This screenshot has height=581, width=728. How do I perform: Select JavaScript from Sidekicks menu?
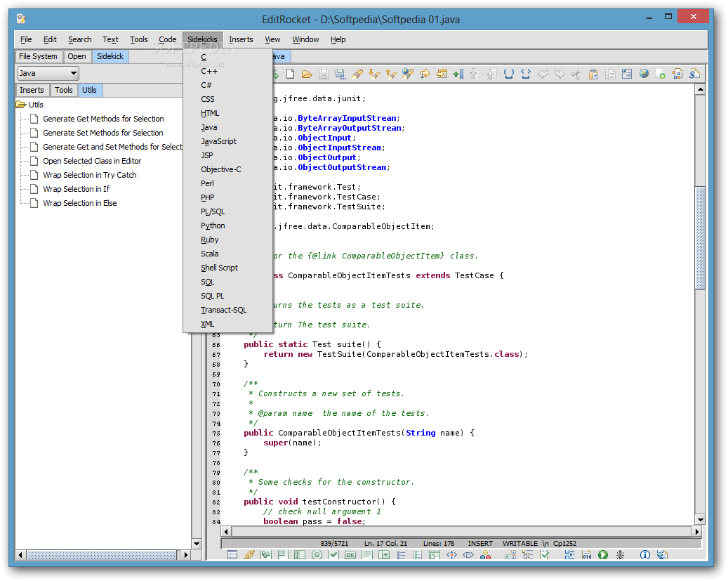tap(227, 141)
